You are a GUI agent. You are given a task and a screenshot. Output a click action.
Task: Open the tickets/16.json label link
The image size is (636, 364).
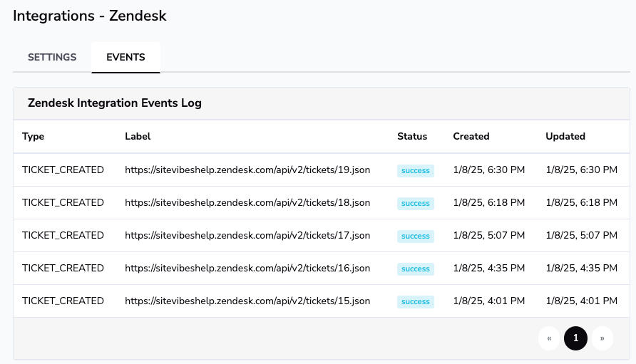(x=247, y=269)
